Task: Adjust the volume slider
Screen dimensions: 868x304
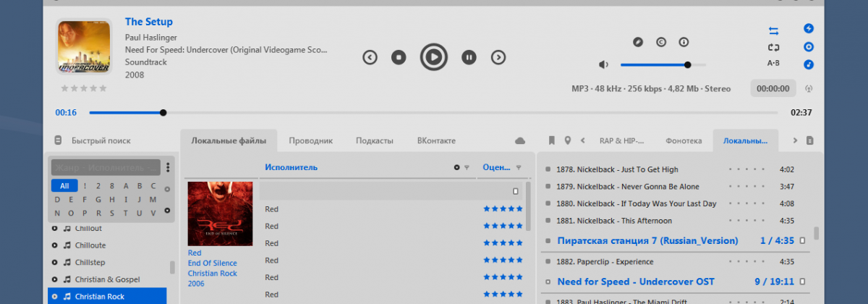Action: 663,65
